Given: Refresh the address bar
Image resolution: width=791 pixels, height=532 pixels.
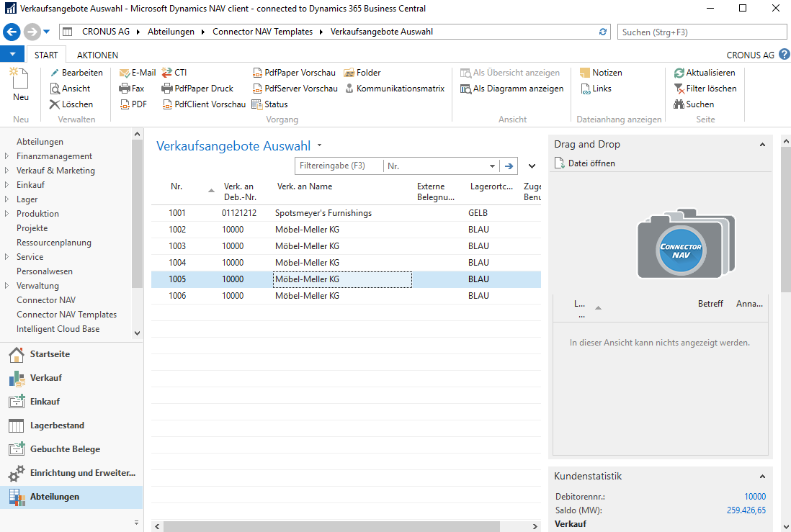Looking at the screenshot, I should click(603, 32).
